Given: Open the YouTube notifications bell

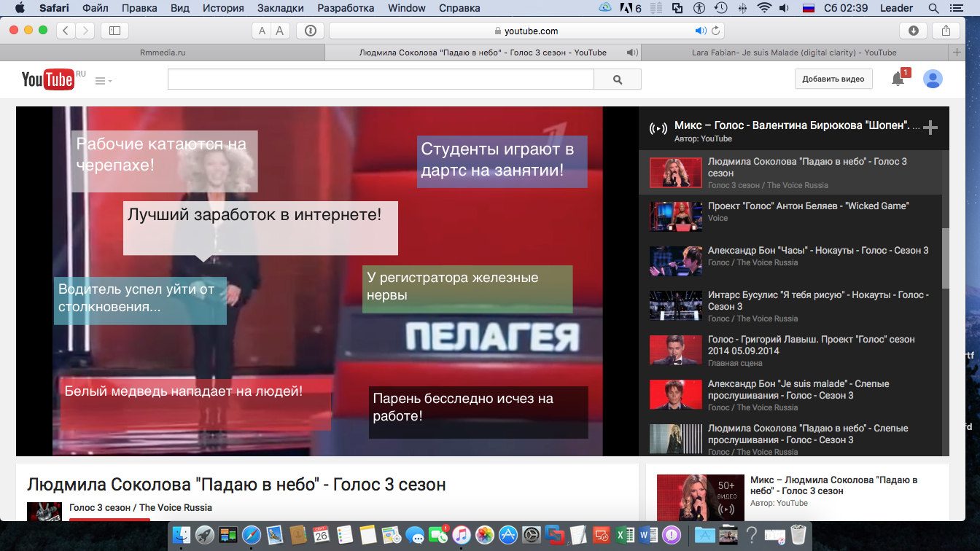Looking at the screenshot, I should 898,79.
